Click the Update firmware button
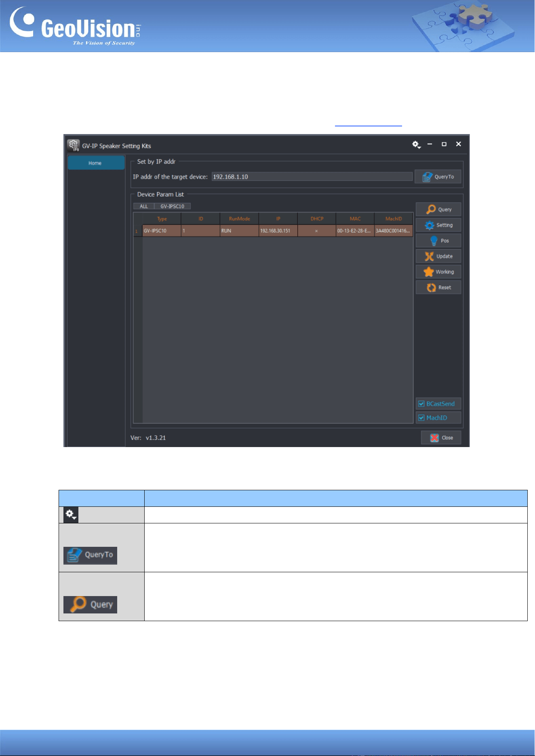The height and width of the screenshot is (756, 535). pyautogui.click(x=438, y=256)
